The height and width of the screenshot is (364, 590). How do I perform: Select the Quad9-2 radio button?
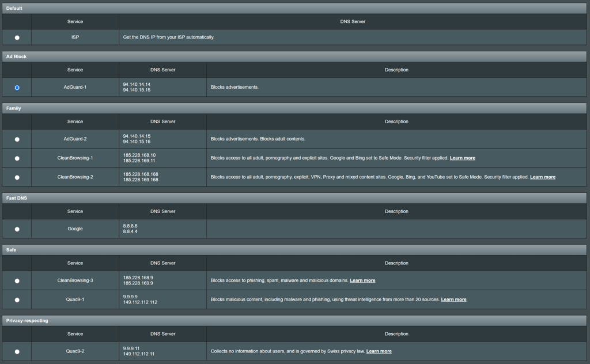(x=17, y=351)
